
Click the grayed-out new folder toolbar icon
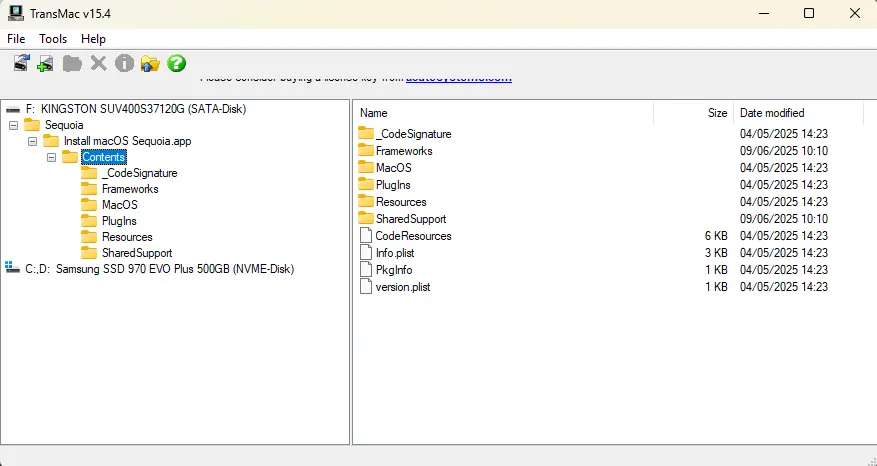(72, 63)
